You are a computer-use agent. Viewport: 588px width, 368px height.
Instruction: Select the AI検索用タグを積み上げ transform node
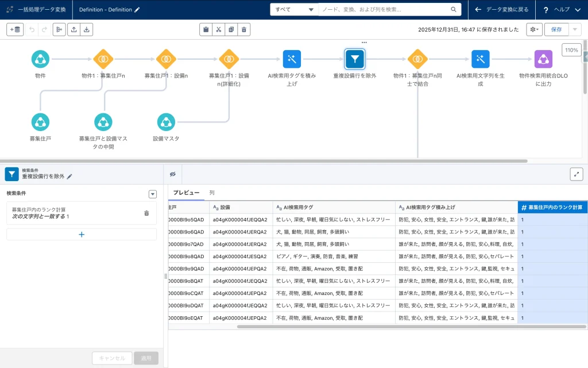(x=292, y=59)
